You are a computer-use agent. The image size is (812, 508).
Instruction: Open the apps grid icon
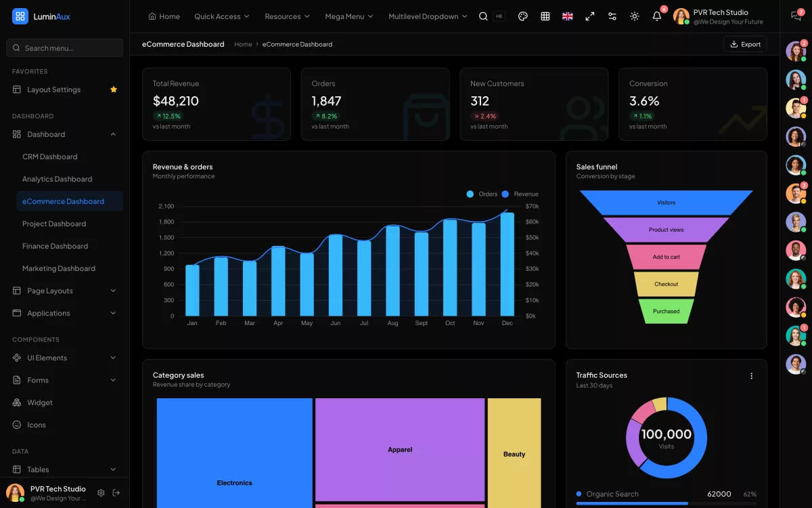coord(545,16)
